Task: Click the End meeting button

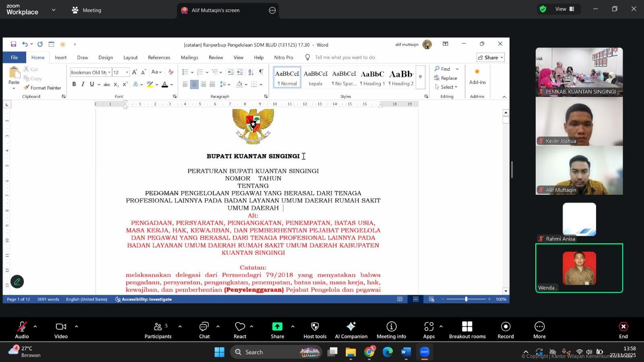Action: tap(623, 327)
